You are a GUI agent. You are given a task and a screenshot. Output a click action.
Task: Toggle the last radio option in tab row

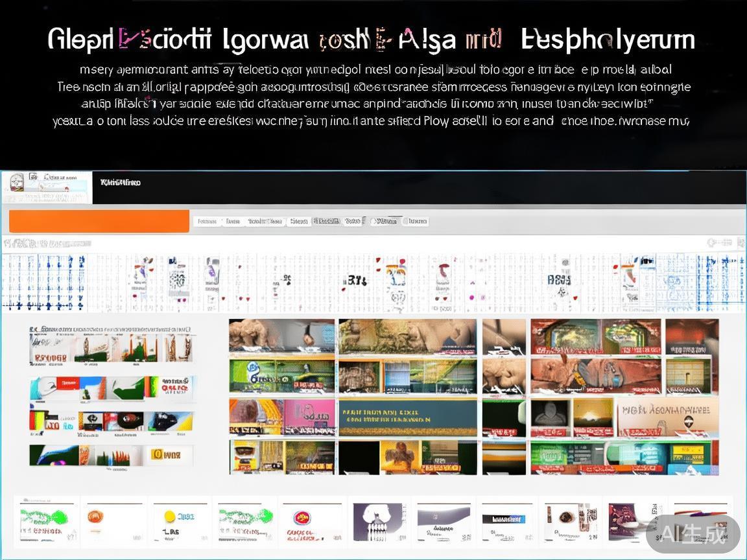(407, 222)
